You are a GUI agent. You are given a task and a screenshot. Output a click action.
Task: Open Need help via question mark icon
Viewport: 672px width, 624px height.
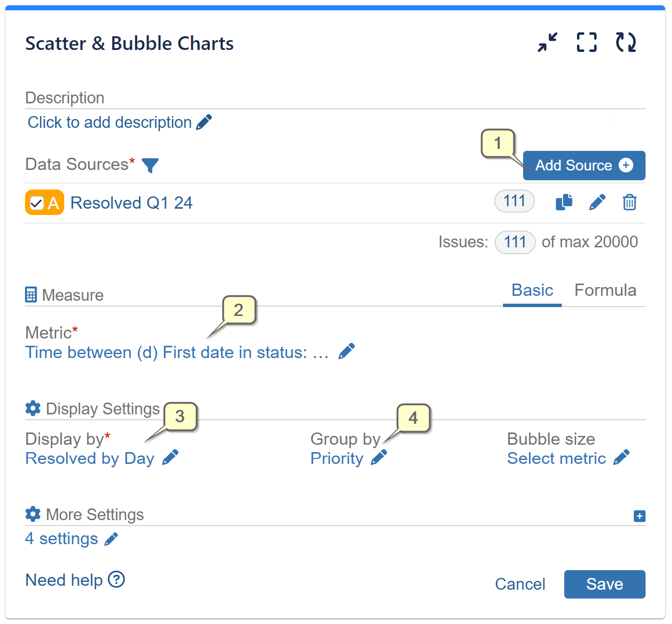(x=117, y=580)
